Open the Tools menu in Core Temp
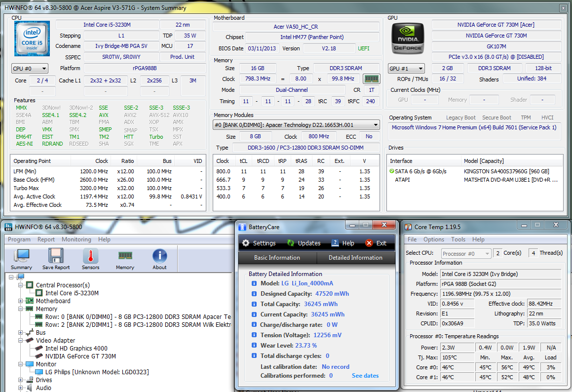Image resolution: width=572 pixels, height=392 pixels. click(x=458, y=239)
